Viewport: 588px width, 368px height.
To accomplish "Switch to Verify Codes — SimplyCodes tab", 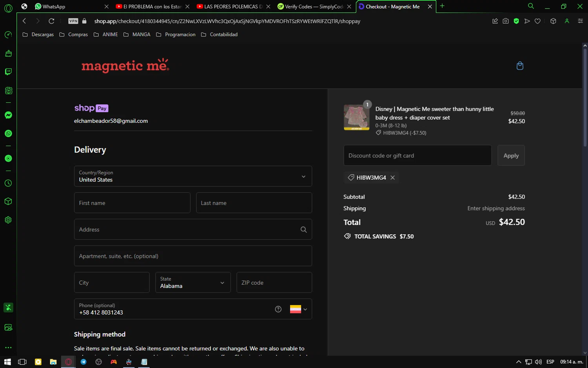I will (x=314, y=7).
